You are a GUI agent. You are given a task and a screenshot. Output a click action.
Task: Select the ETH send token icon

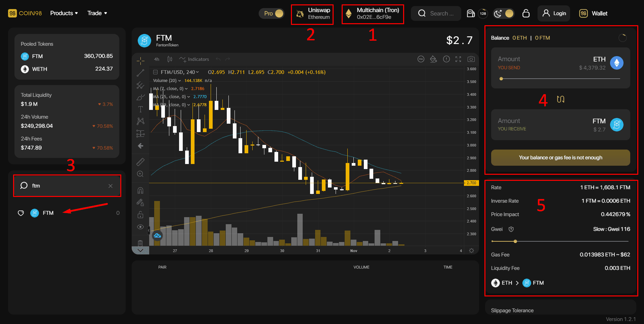(x=616, y=63)
